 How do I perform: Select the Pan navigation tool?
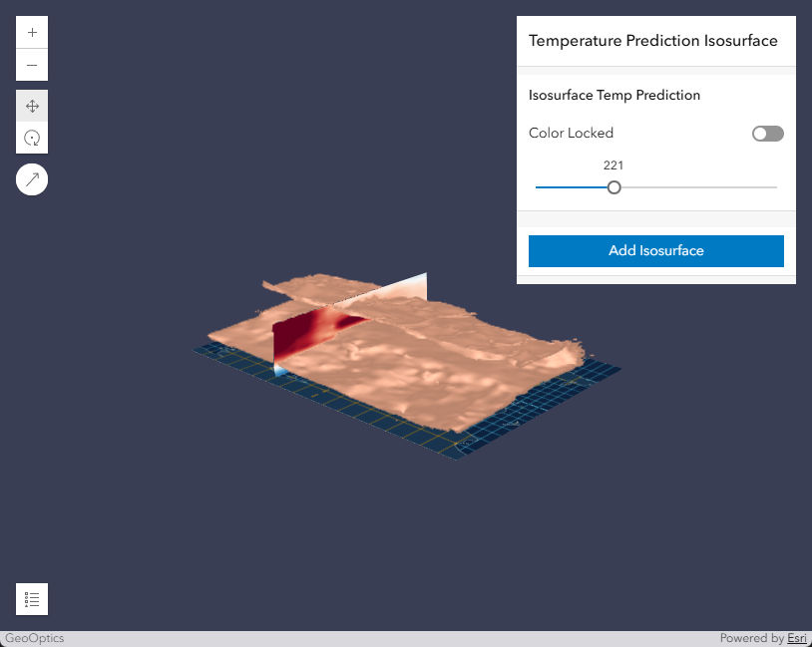(32, 105)
